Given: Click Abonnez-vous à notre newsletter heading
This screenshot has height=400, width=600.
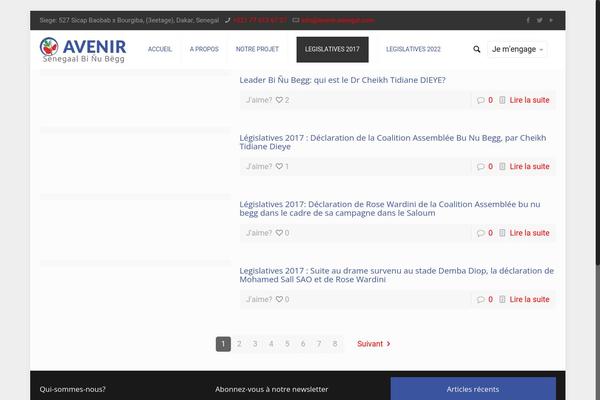Looking at the screenshot, I should tap(271, 389).
